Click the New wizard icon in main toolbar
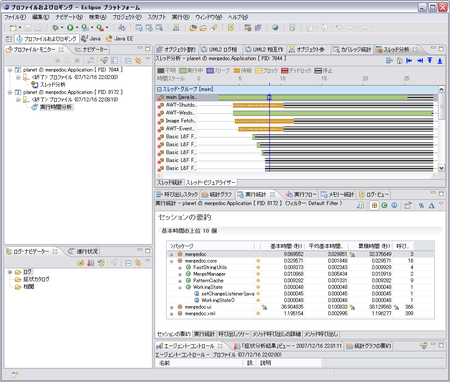The width and height of the screenshot is (450, 382). tap(13, 28)
